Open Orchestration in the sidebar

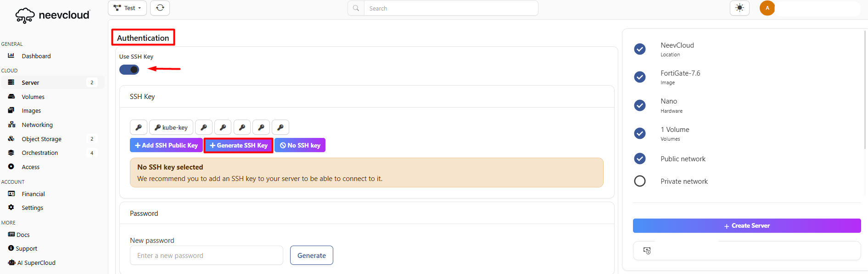39,153
